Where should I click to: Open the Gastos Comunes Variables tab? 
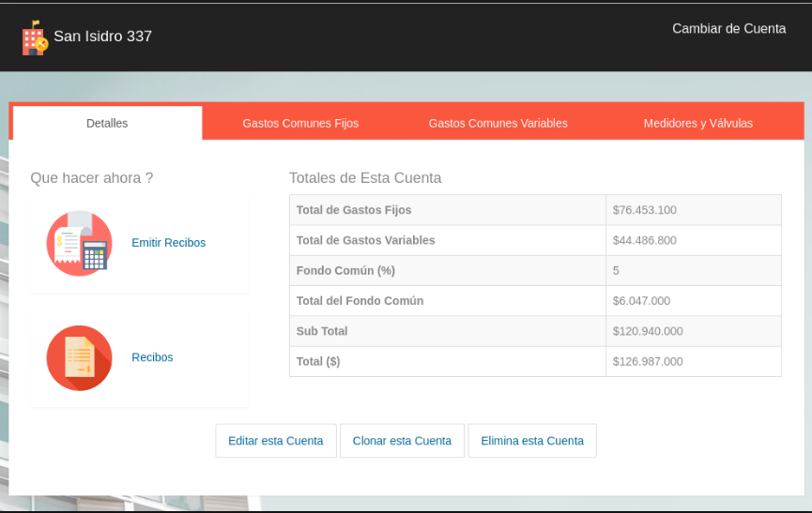pos(498,123)
